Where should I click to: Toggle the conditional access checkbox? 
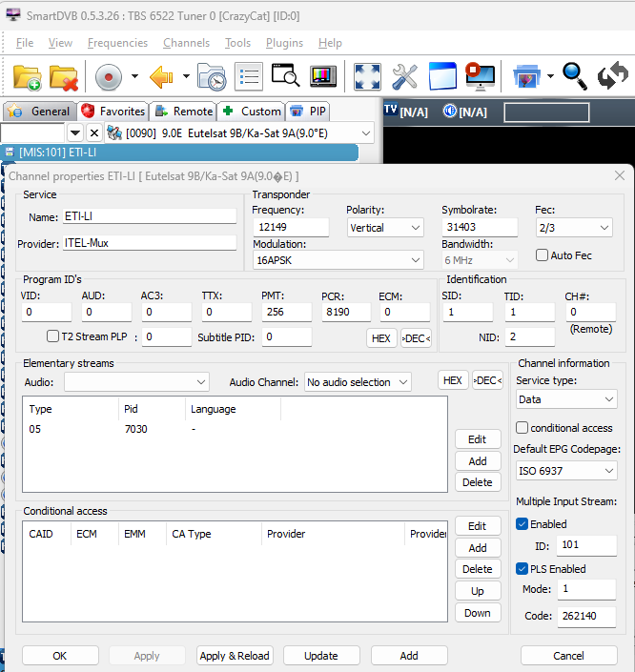522,428
